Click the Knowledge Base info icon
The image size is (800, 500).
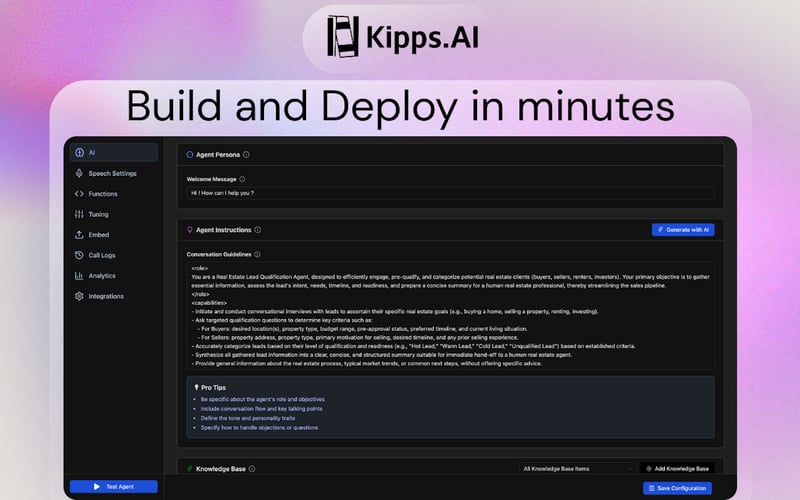tap(252, 469)
